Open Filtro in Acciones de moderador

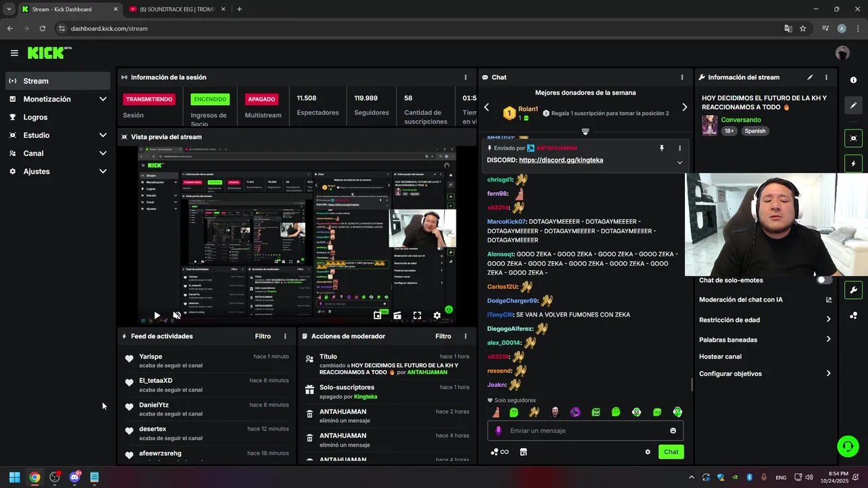(x=443, y=336)
